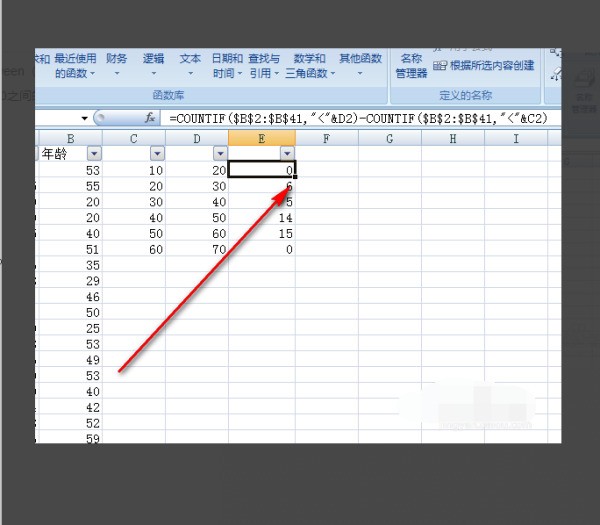Select cell D containing 70
The image size is (600, 525).
pyautogui.click(x=197, y=249)
